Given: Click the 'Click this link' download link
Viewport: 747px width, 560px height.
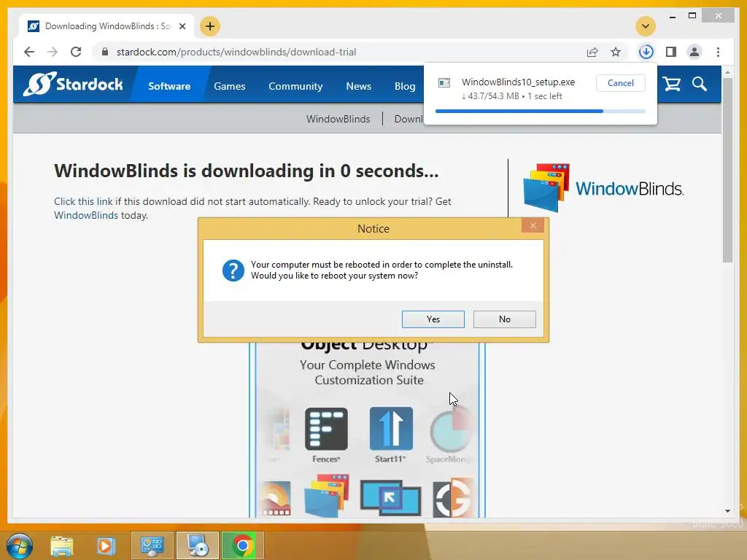Looking at the screenshot, I should 83,201.
